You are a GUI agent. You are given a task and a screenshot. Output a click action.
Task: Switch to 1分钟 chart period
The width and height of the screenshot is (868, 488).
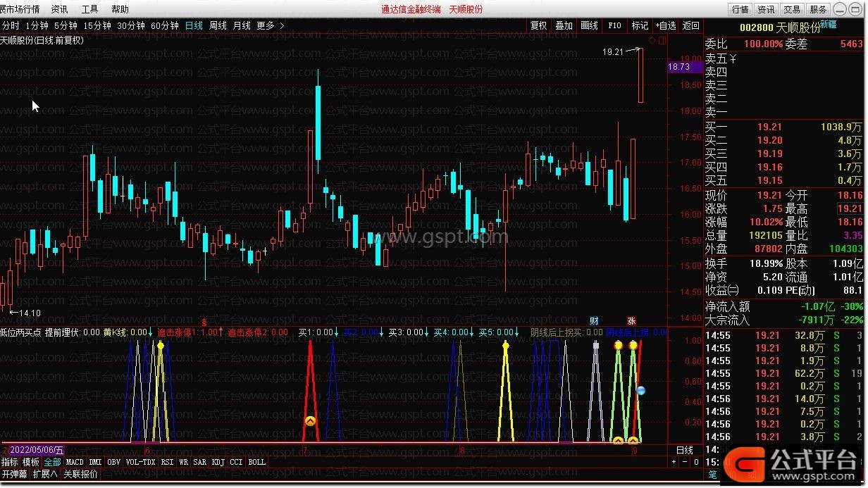point(37,25)
